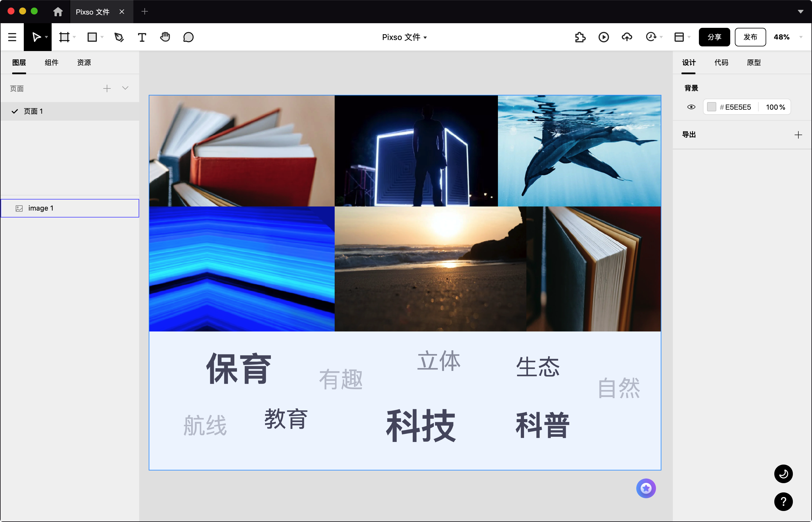Switch to the 资源 tab
The image size is (812, 522).
pos(84,62)
